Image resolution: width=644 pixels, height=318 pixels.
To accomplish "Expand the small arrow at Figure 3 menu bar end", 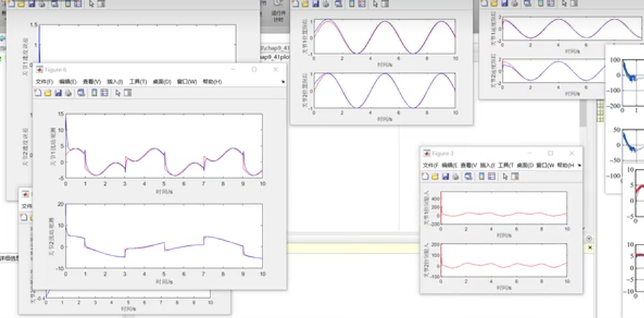I will (x=579, y=165).
